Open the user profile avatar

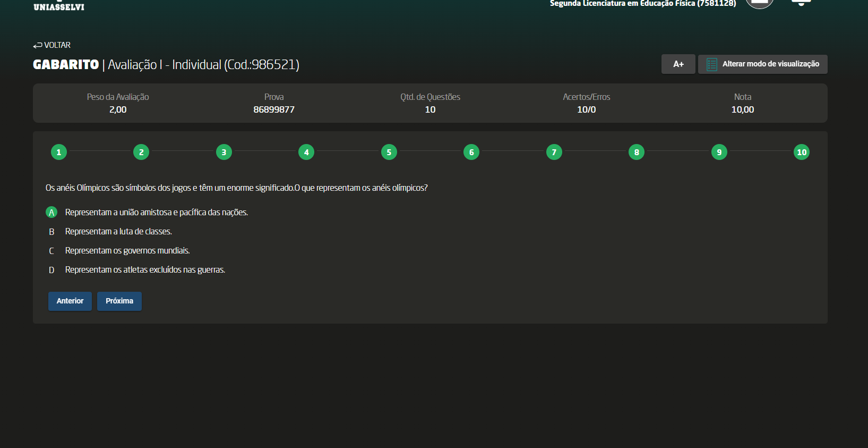pos(760,3)
